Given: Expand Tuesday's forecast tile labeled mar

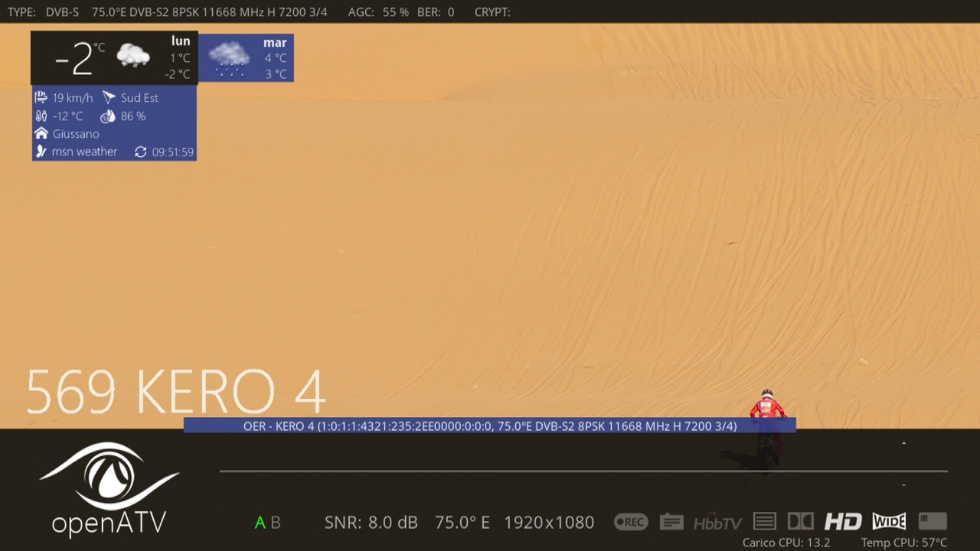Looking at the screenshot, I should click(x=246, y=57).
